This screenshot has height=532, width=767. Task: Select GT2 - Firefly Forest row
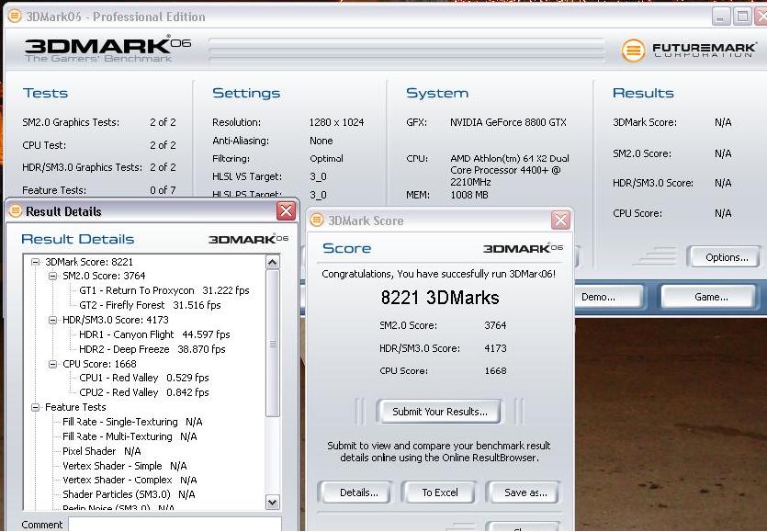tap(150, 305)
